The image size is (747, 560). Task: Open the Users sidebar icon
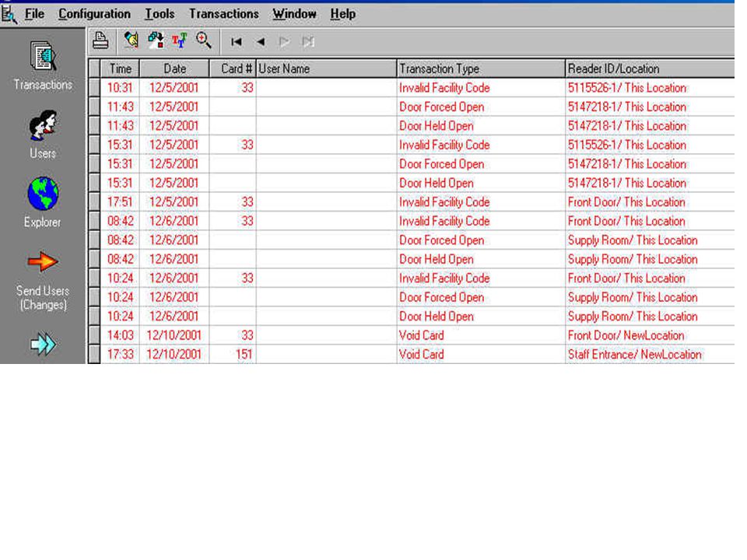point(43,125)
